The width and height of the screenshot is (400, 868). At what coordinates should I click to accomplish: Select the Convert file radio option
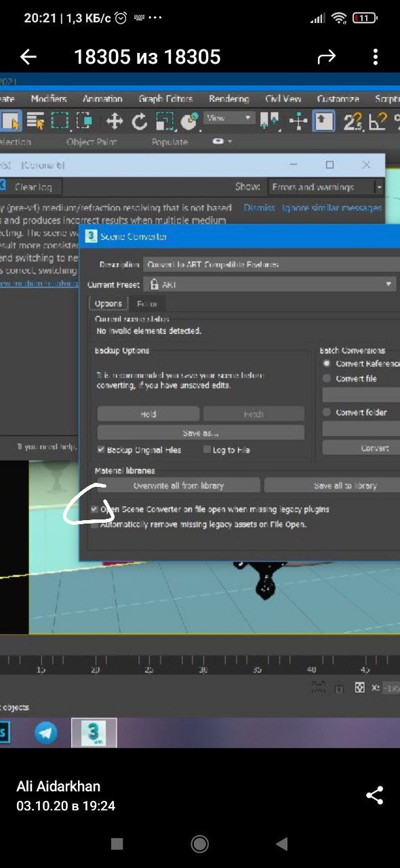coord(327,378)
